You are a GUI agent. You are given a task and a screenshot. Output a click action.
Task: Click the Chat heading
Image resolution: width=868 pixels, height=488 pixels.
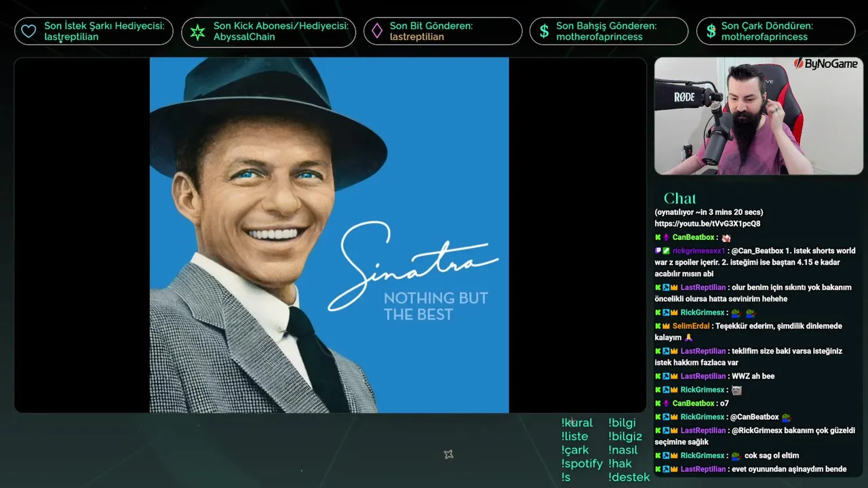click(679, 198)
